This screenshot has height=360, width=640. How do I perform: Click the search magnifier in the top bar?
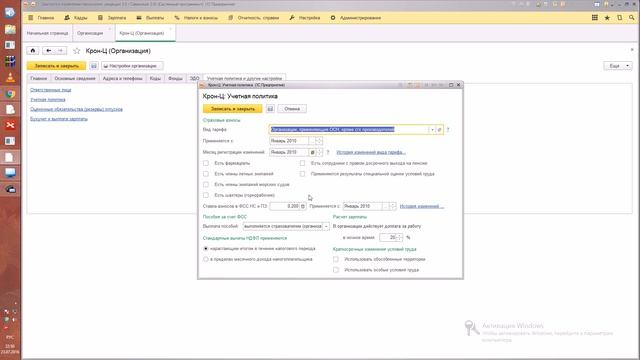pos(632,18)
